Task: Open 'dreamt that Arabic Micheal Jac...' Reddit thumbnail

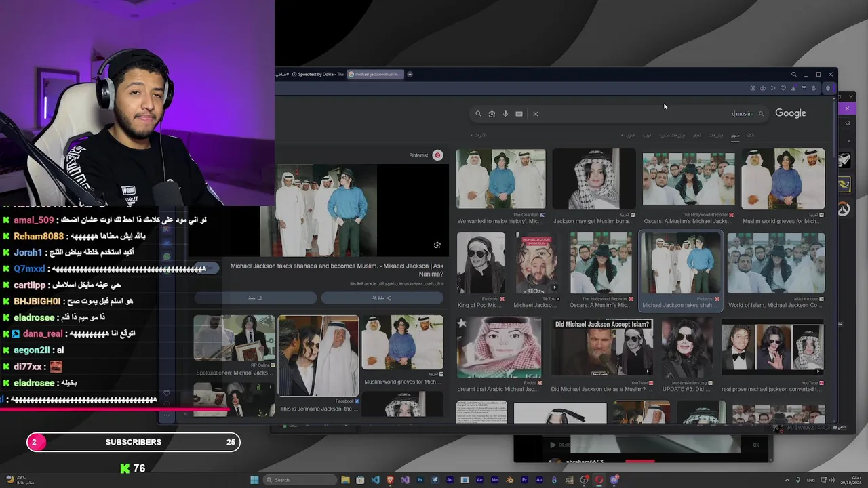Action: pyautogui.click(x=499, y=347)
